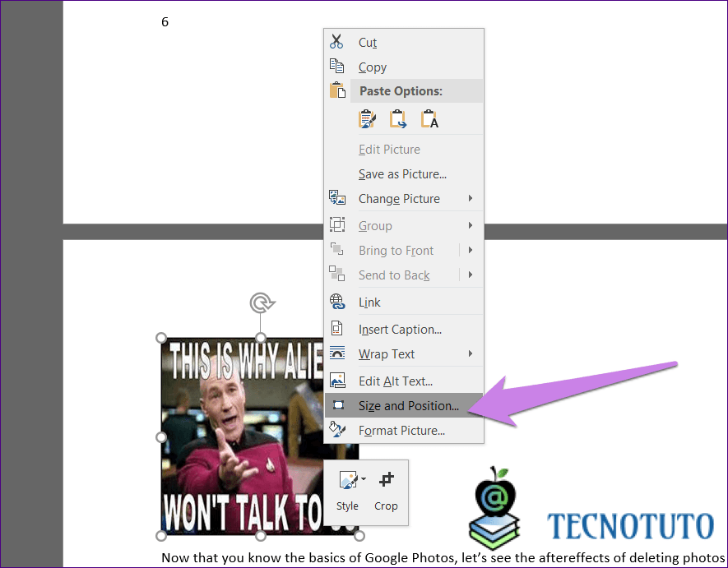Click the Size and Position icon
Viewport: 728px width, 568px height.
[338, 405]
